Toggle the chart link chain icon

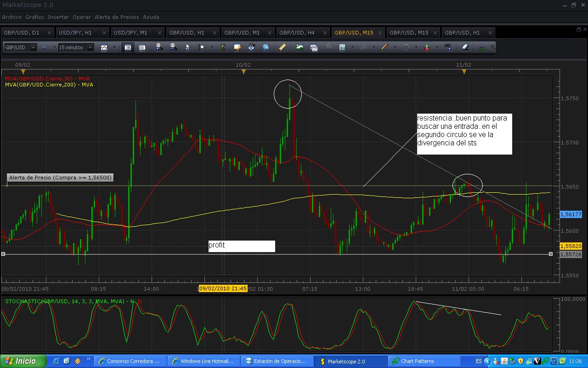(x=45, y=47)
